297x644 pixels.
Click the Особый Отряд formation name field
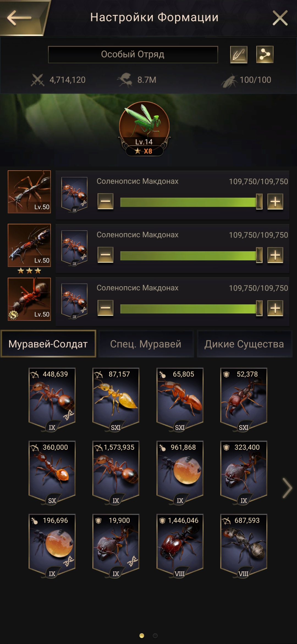click(x=133, y=54)
